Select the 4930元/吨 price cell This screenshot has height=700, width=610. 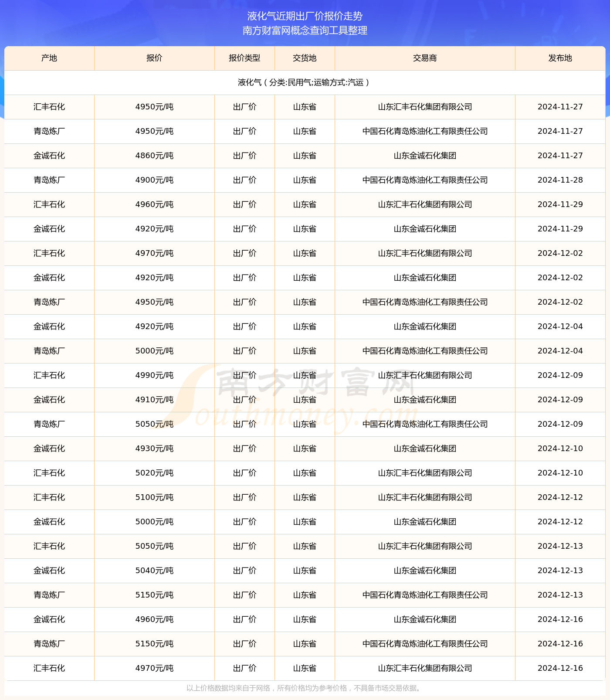point(154,449)
